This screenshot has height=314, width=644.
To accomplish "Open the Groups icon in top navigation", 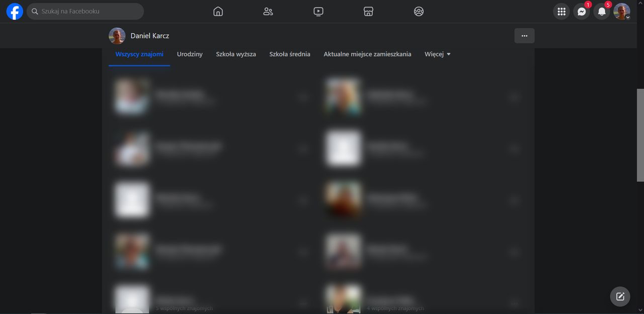I will click(419, 12).
